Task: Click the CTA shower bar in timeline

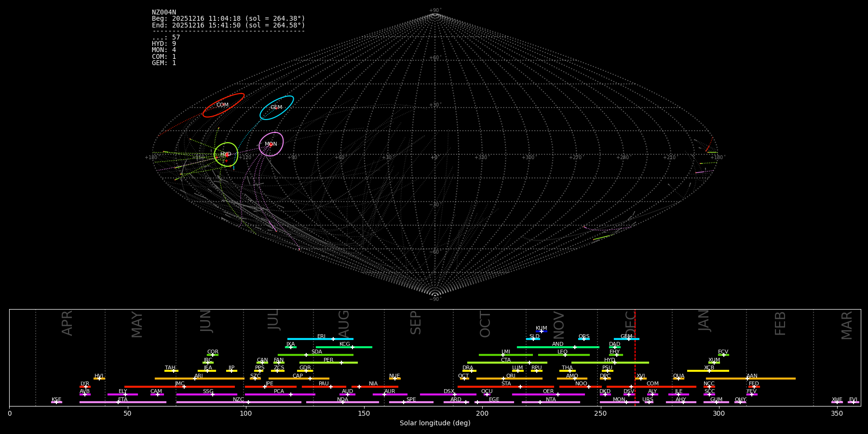Action: pyautogui.click(x=507, y=363)
